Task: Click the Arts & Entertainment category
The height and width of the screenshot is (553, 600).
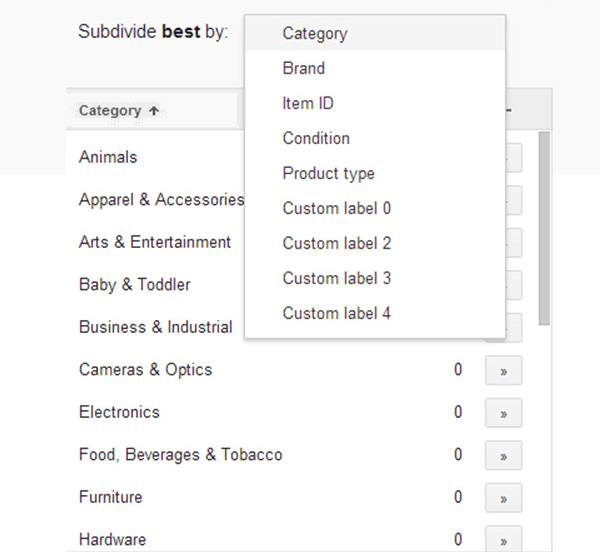Action: tap(154, 242)
